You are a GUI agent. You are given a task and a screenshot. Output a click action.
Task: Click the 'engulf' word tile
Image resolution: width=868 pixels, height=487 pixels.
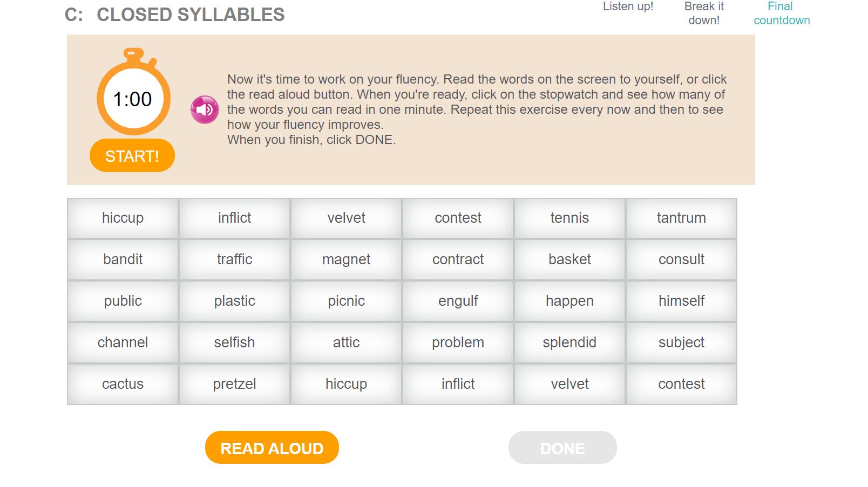[458, 301]
